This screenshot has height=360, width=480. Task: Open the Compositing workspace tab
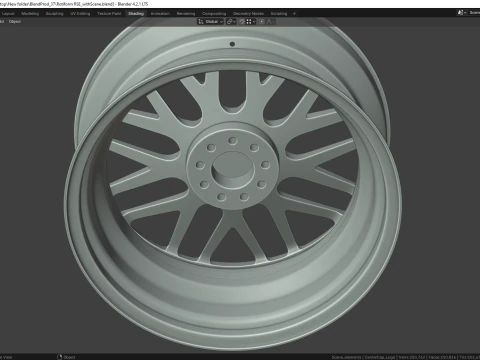click(x=214, y=14)
